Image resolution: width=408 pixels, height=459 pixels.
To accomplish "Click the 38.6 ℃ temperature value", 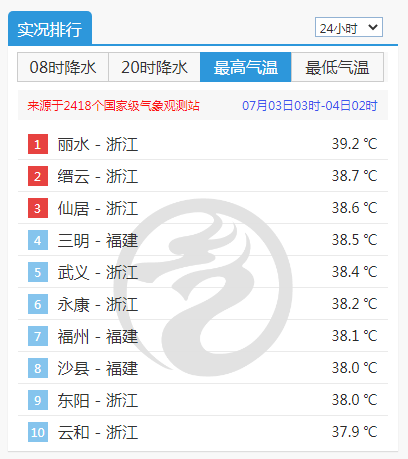I will tap(354, 208).
